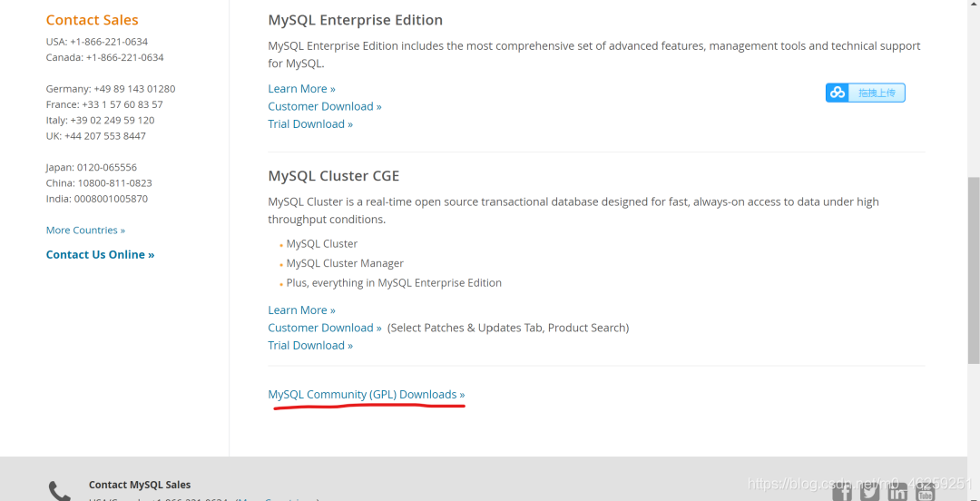The image size is (980, 501).
Task: Click Learn More under MySQL Cluster CGE
Action: (302, 310)
